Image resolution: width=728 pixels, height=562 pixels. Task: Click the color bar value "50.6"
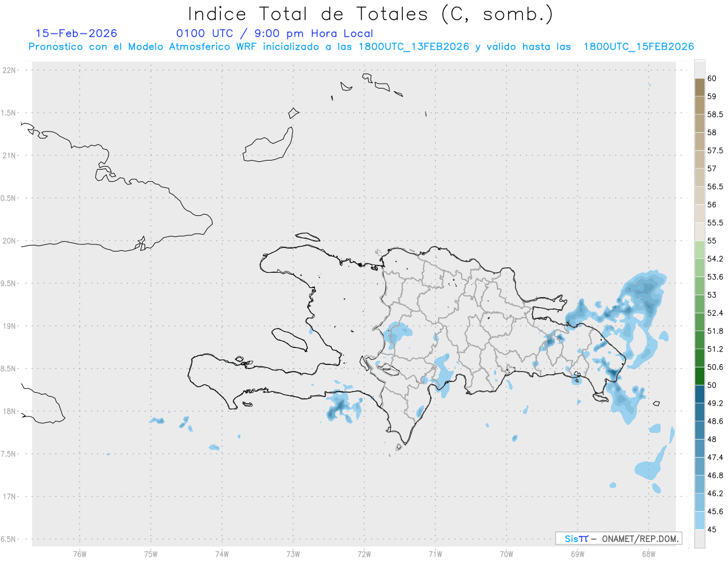[x=715, y=367]
